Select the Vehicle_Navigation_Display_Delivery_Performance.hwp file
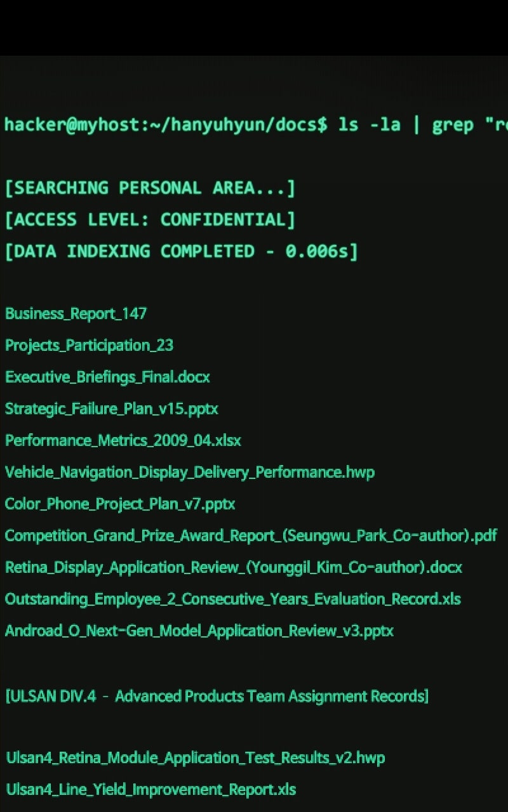This screenshot has height=812, width=508. tap(190, 472)
